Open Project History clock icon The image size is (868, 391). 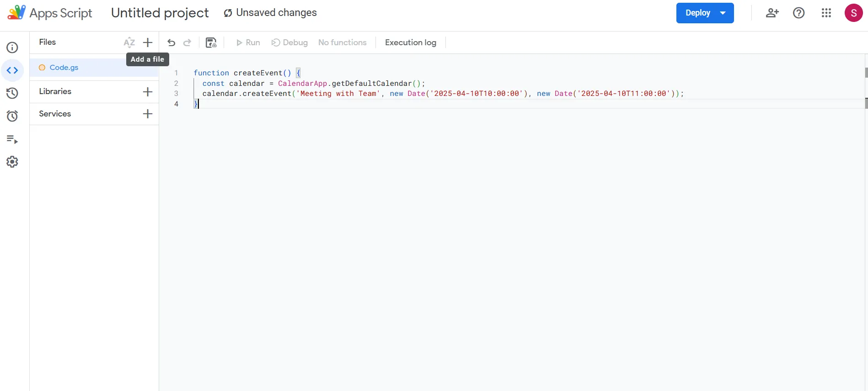coord(12,93)
